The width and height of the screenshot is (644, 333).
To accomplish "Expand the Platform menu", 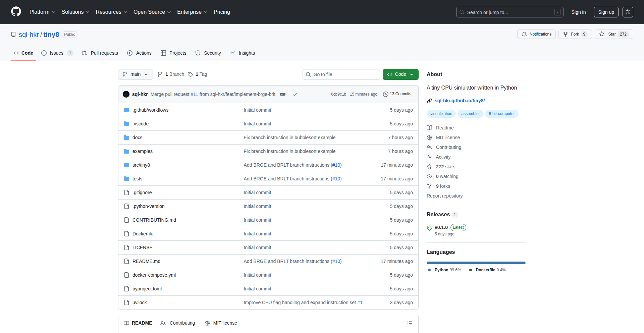I will [x=42, y=12].
